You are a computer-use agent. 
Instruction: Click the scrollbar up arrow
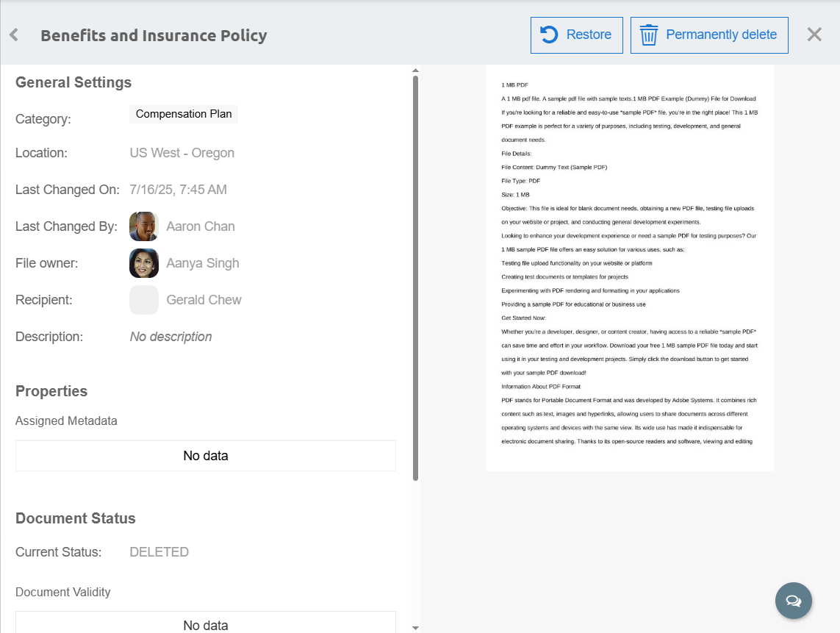tap(415, 70)
